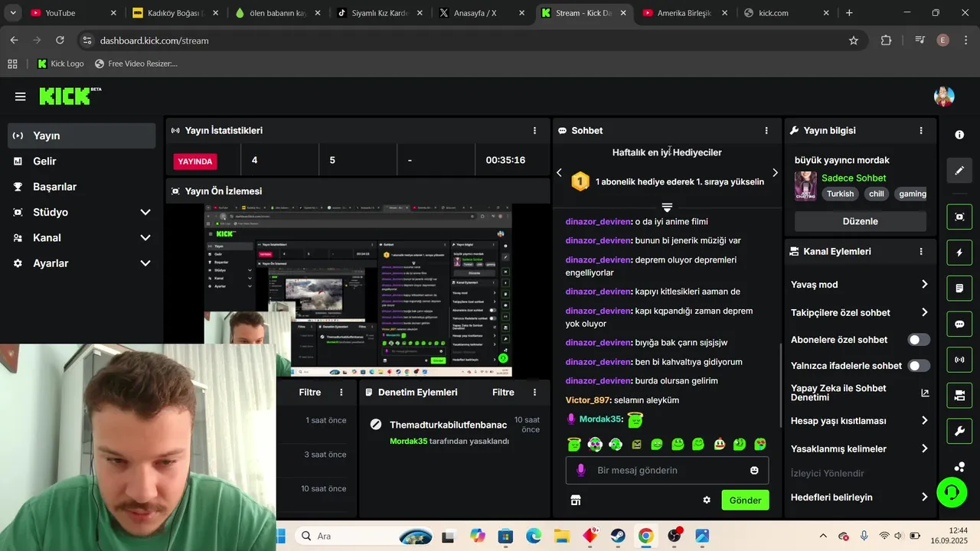Click in the Bir mesaj gönderin field
Screen dimensions: 980x551
coord(667,470)
